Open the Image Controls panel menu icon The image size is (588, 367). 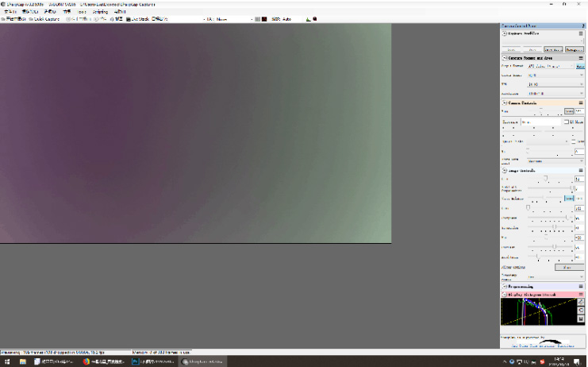pos(582,171)
